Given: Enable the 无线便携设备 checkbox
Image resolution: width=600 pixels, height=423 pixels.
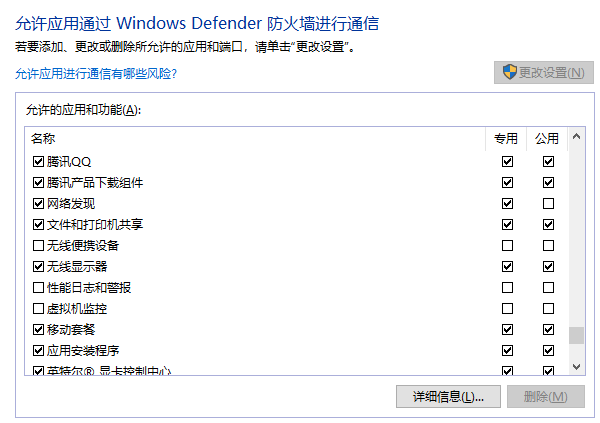Looking at the screenshot, I should pos(39,246).
